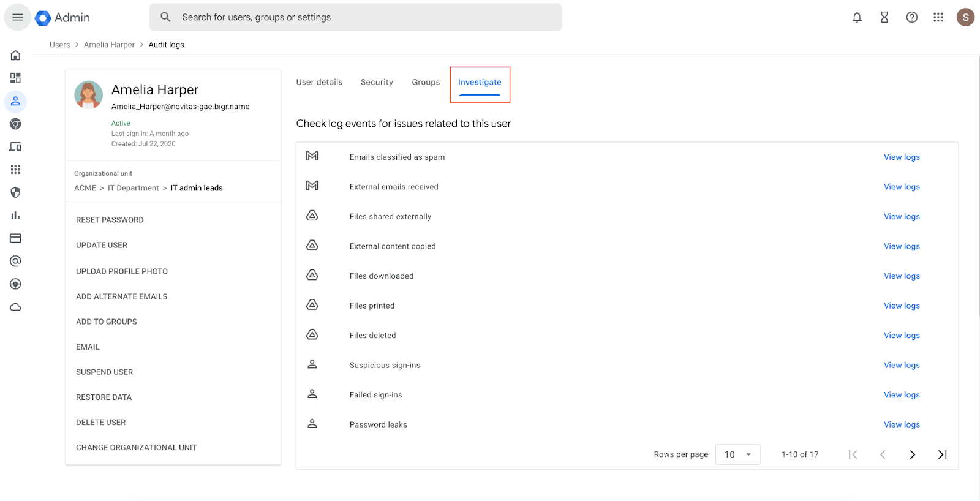
Task: Jump to the last page of logs
Action: coord(943,454)
